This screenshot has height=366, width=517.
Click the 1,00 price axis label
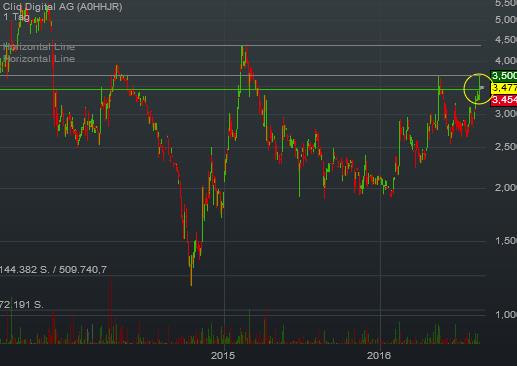(506, 314)
